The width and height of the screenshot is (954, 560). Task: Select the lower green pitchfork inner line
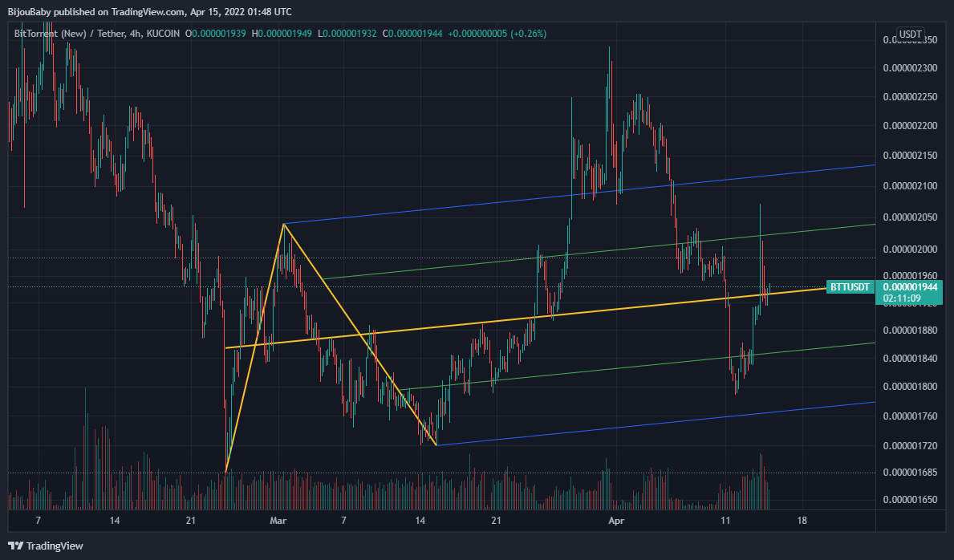click(x=638, y=367)
